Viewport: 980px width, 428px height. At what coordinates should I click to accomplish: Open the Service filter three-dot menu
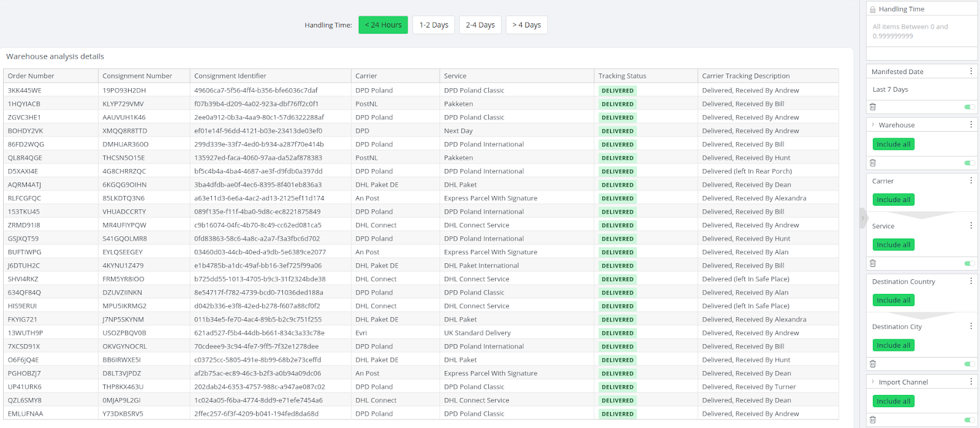tap(971, 226)
